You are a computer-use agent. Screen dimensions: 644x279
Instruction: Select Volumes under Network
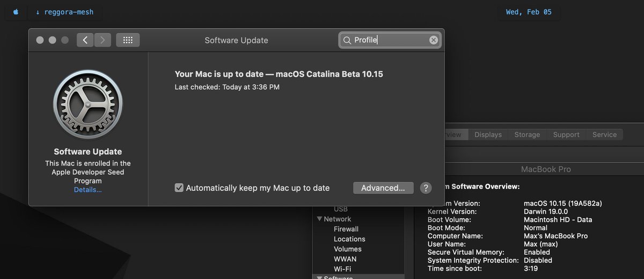tap(348, 249)
